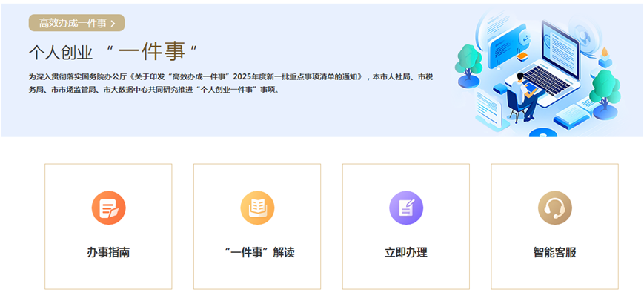Image resolution: width=644 pixels, height=307 pixels.
Task: Open the 智能客服 text label
Action: [554, 252]
